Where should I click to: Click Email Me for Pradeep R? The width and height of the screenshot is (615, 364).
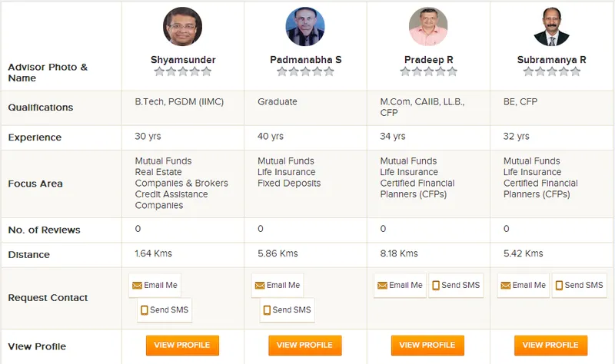pyautogui.click(x=400, y=285)
